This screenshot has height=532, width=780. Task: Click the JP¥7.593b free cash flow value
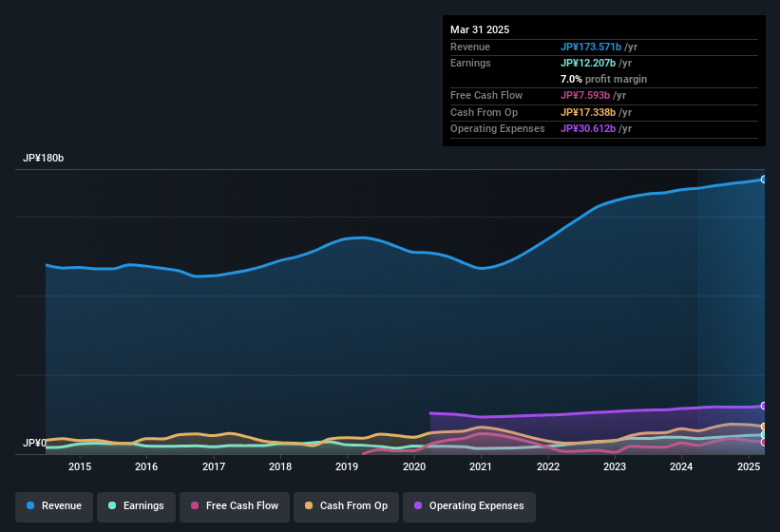point(585,95)
